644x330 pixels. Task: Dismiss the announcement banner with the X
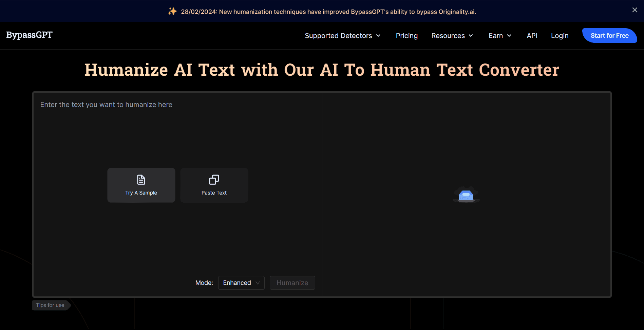pos(634,10)
